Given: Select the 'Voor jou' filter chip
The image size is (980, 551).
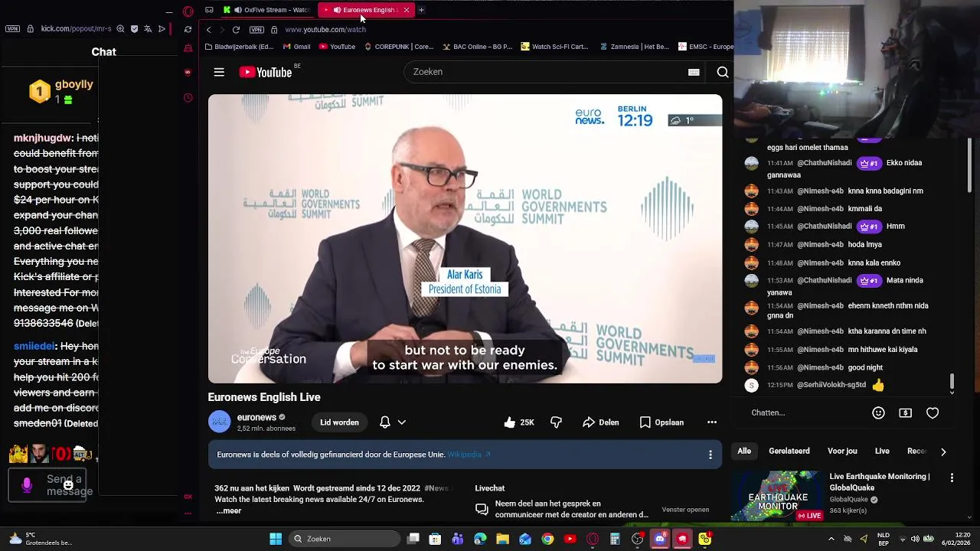Looking at the screenshot, I should (x=842, y=452).
